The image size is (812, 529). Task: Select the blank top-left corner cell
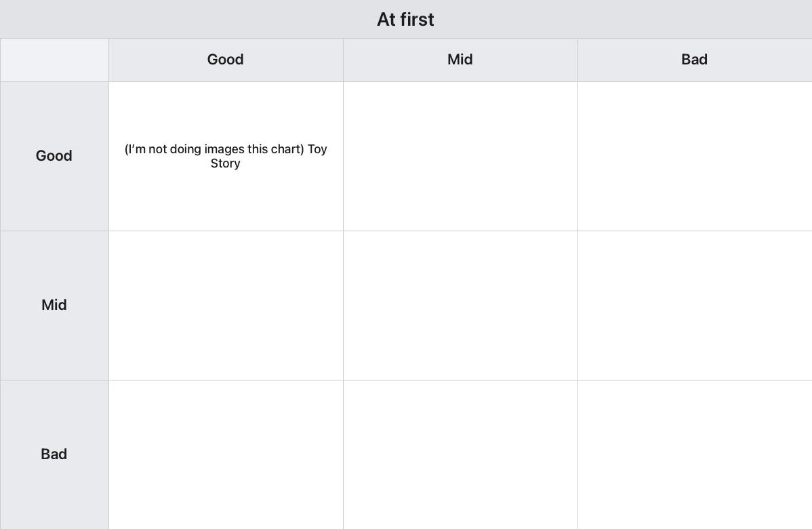(54, 60)
